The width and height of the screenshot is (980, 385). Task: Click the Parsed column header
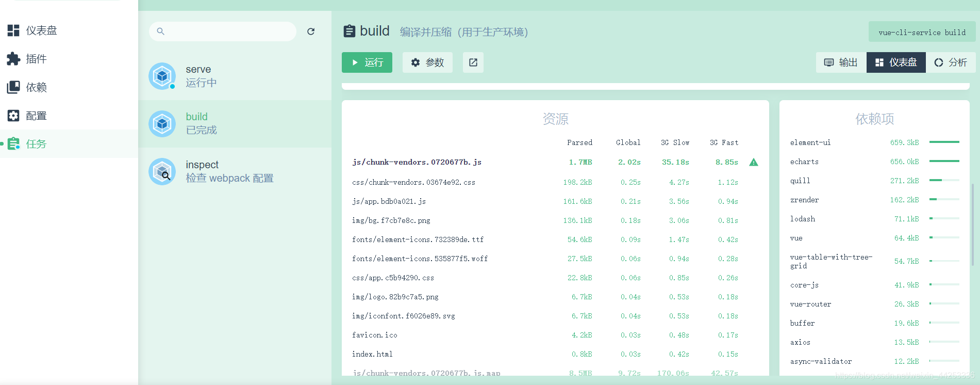(579, 142)
